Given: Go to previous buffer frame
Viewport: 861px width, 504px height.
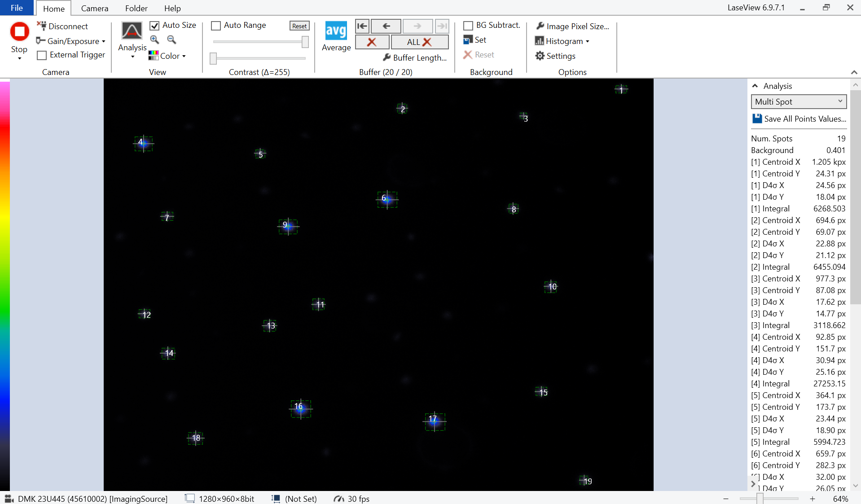Looking at the screenshot, I should [x=386, y=26].
